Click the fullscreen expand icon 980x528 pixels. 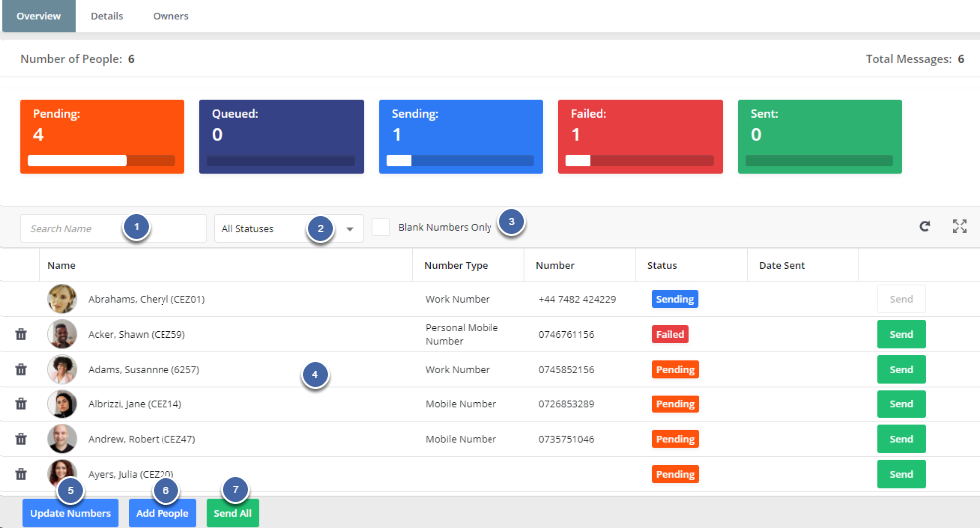tap(959, 227)
